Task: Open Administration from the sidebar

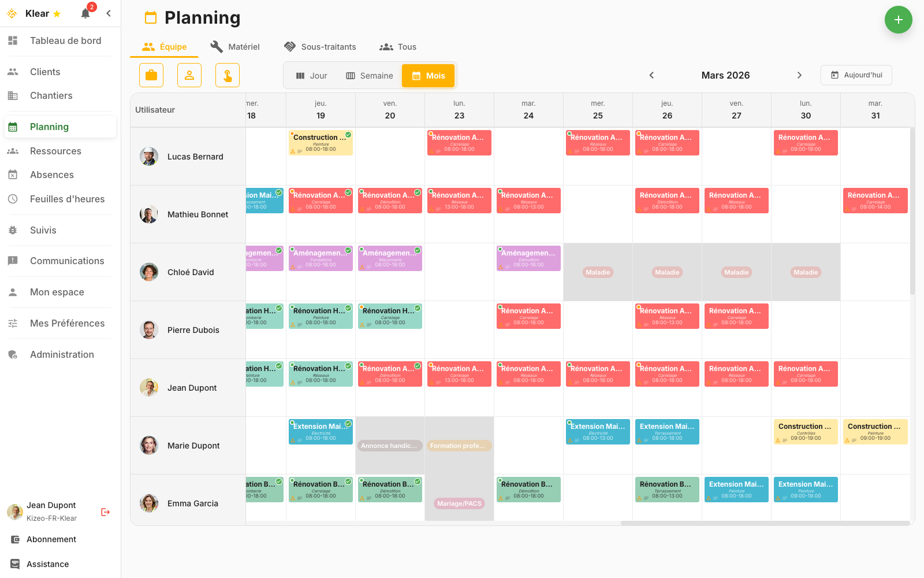Action: pyautogui.click(x=62, y=354)
